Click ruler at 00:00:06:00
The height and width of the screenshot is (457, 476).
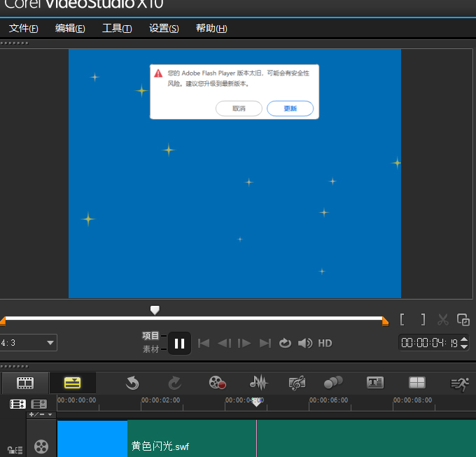(x=328, y=400)
